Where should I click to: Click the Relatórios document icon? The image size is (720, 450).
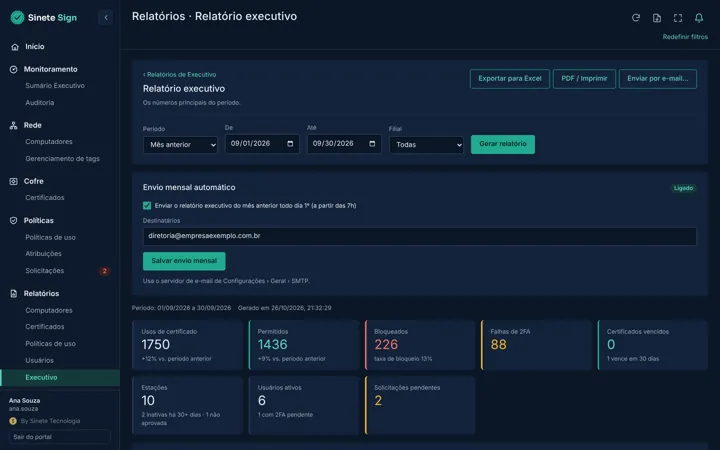(13, 293)
